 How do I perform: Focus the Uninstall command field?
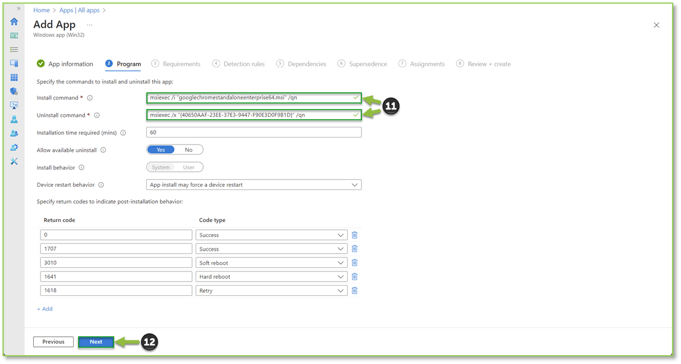(254, 115)
